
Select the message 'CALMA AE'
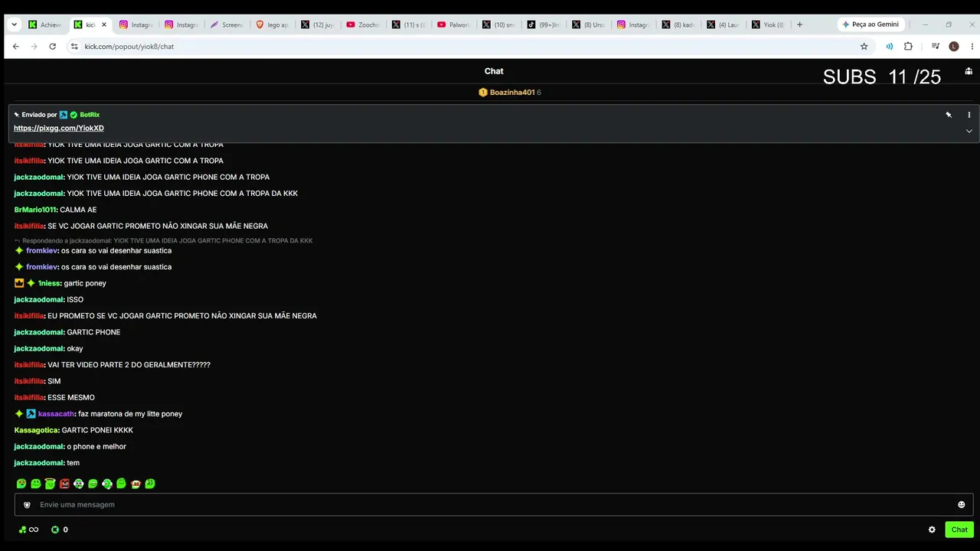78,210
